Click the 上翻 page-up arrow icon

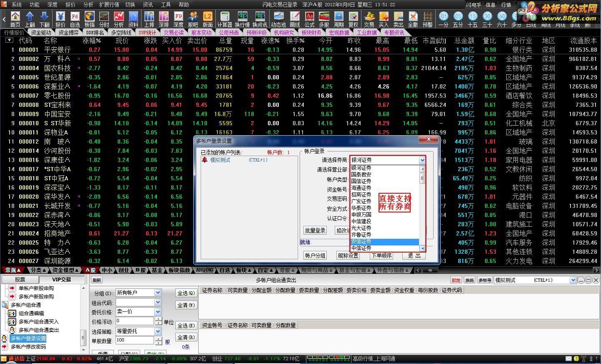coord(30,19)
